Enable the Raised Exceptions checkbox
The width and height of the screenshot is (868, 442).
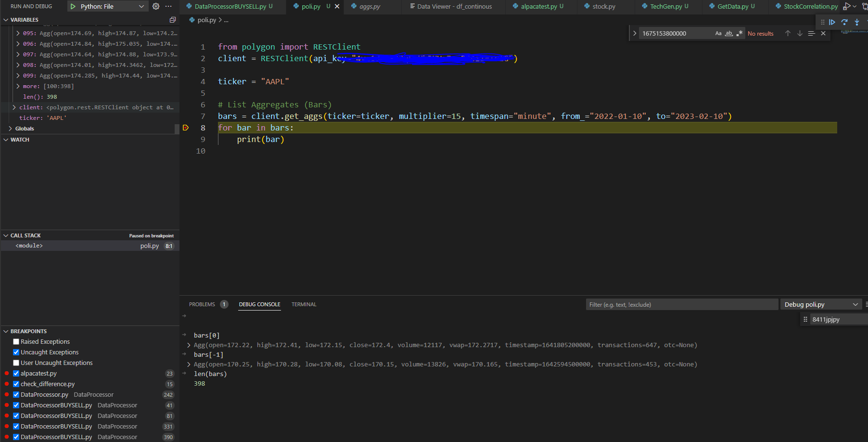click(16, 341)
